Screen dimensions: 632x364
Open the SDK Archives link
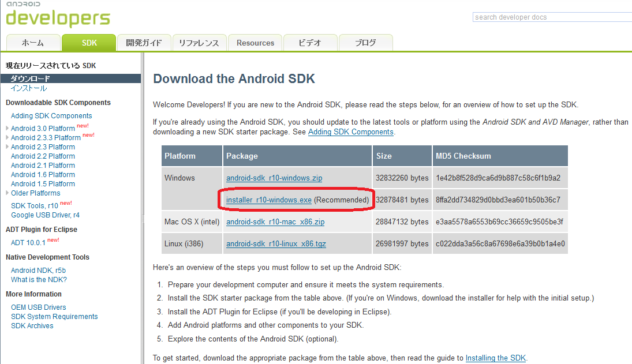click(x=32, y=326)
